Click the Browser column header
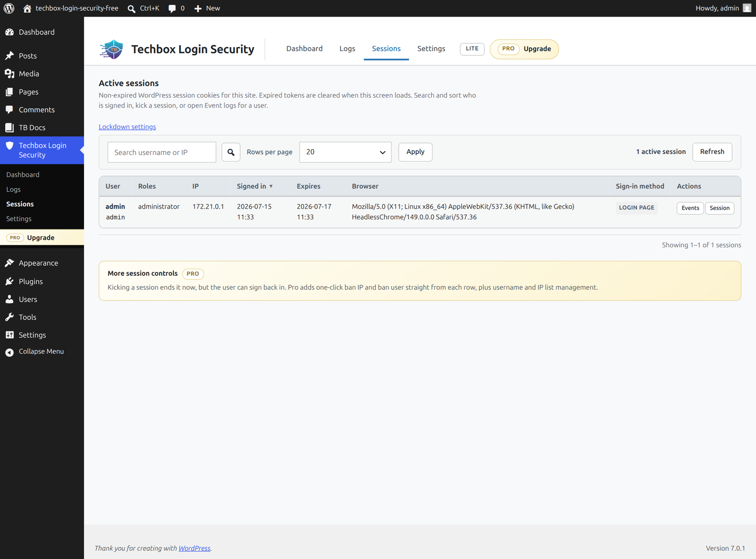Viewport: 756px width, 559px height. click(x=365, y=186)
